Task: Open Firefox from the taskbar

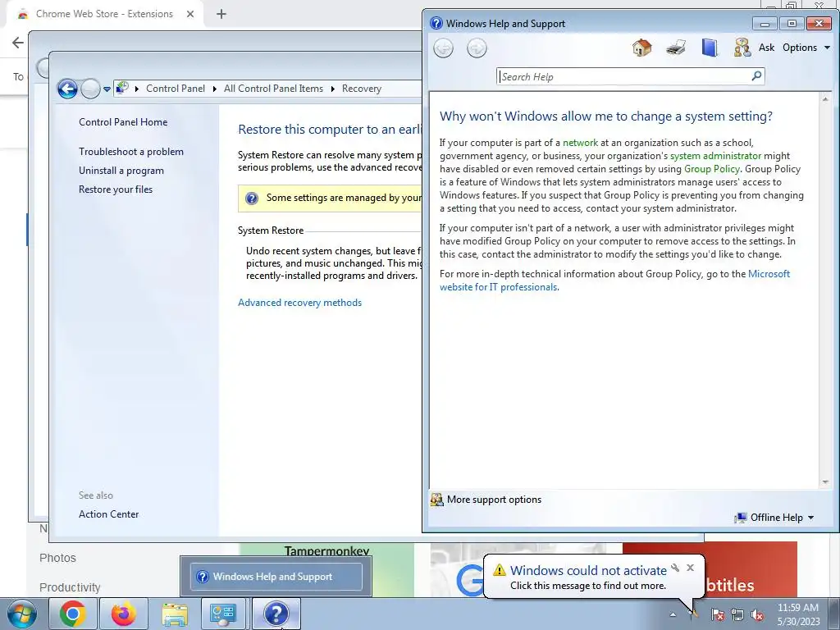Action: point(124,614)
